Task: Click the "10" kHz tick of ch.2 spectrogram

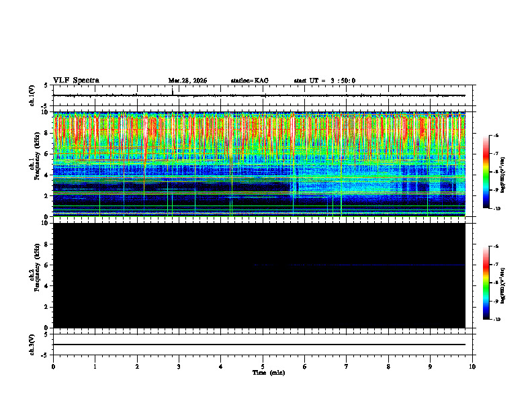Action: 46,223
